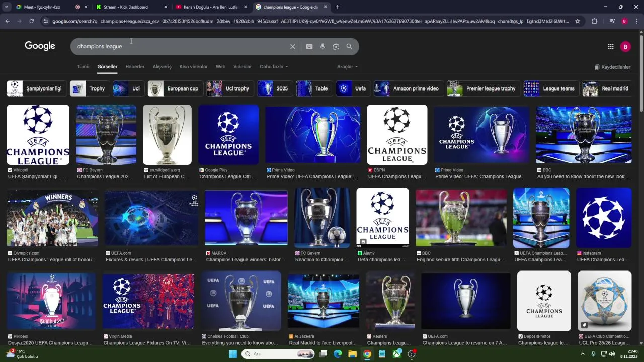Image resolution: width=644 pixels, height=362 pixels.
Task: Switch to the Videolar tab
Action: click(243, 67)
